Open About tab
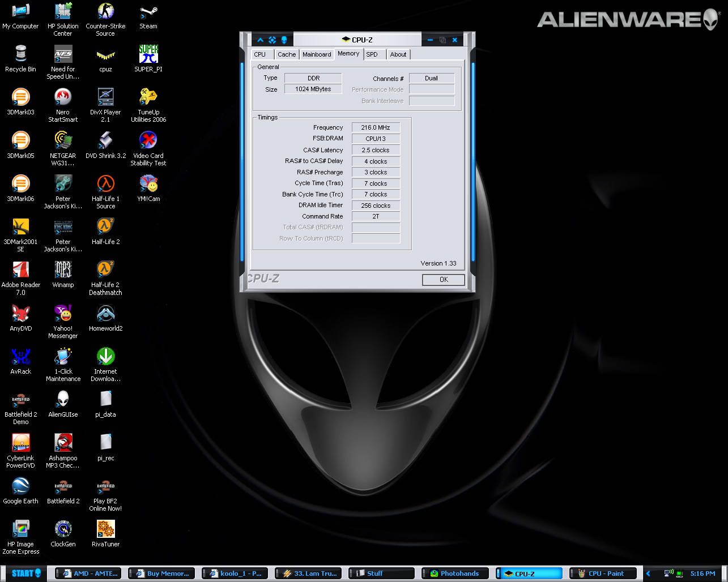Screen dimensions: 728x582 [x=398, y=54]
